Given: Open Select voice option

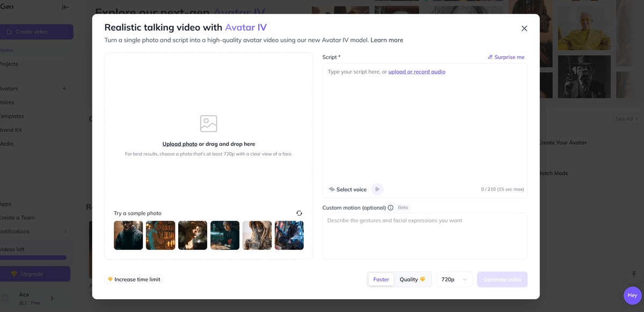Looking at the screenshot, I should [348, 189].
